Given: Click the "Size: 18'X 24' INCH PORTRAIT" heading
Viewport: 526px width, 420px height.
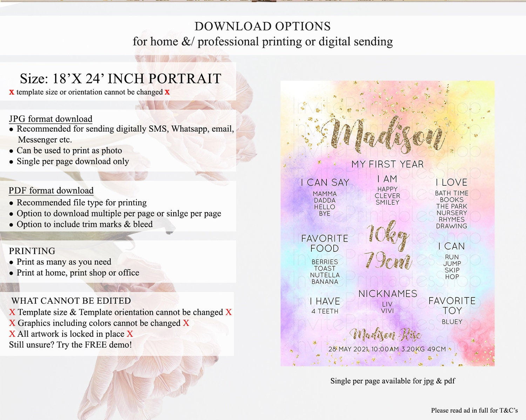Looking at the screenshot, I should (120, 78).
